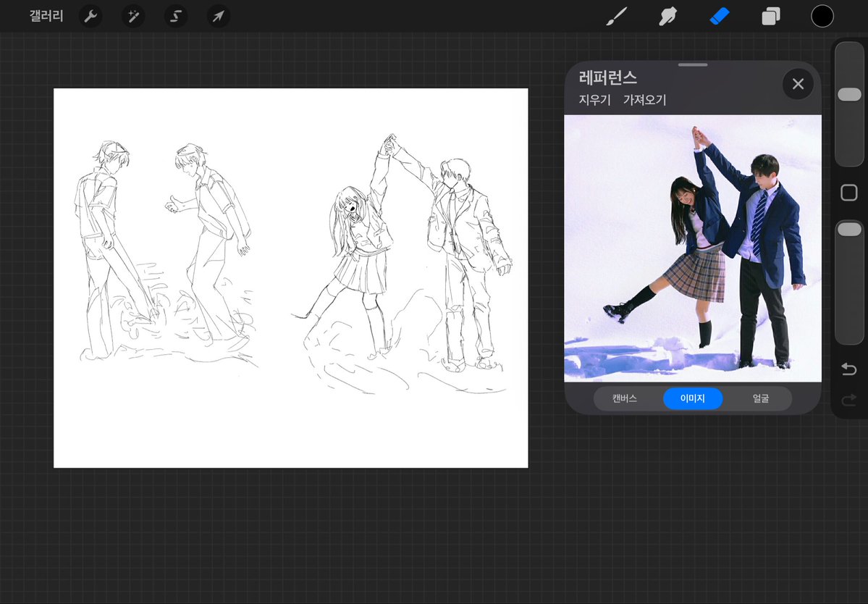Switch reference source to 캔버스
Viewport: 868px width, 604px height.
coord(625,398)
